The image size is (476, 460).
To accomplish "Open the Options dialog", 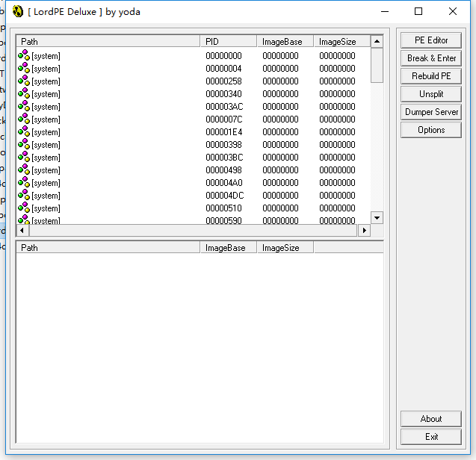I will tap(431, 130).
